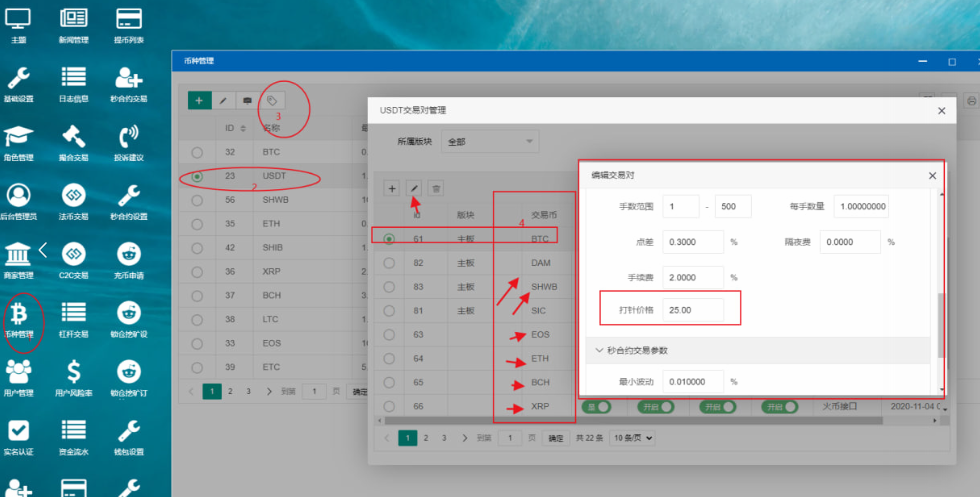Screen dimensions: 980x497
Task: Go to page 3 in currency list pagination
Action: (x=248, y=392)
